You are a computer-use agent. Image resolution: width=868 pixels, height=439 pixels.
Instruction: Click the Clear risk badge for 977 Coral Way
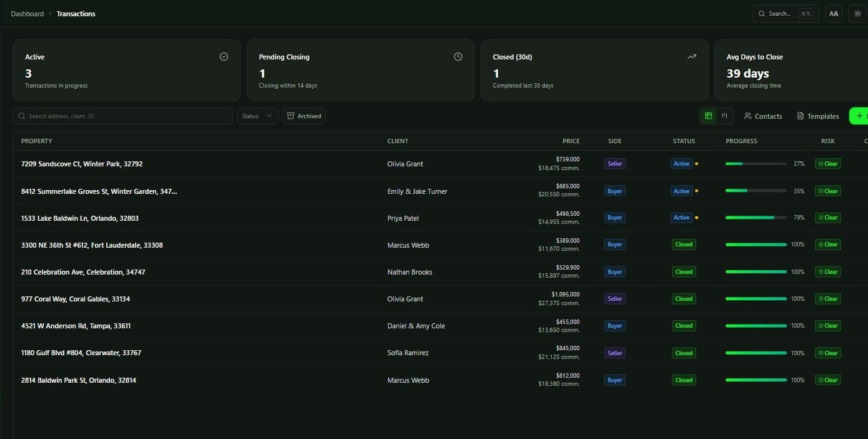828,299
